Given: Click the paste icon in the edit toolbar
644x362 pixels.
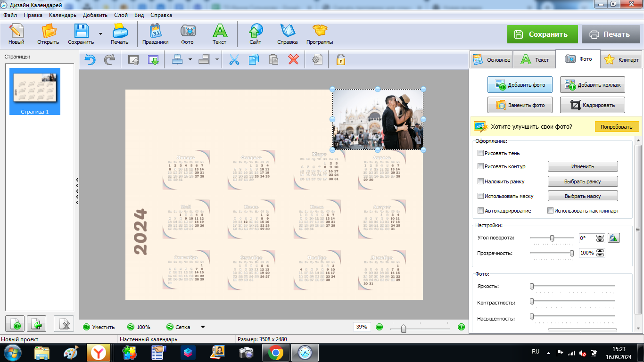Looking at the screenshot, I should click(274, 60).
